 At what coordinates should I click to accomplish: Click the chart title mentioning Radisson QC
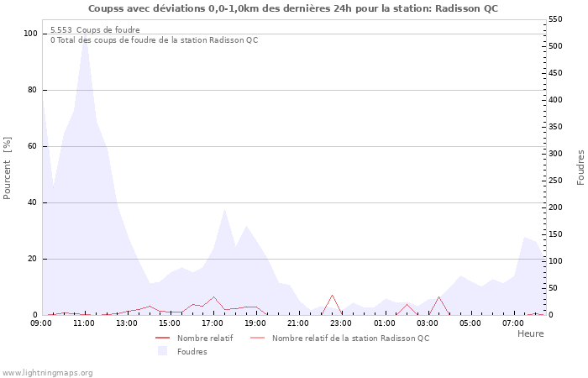point(293,8)
